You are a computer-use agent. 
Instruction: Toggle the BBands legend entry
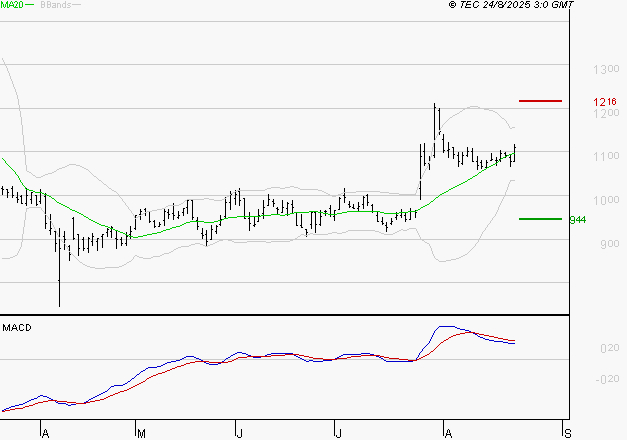tap(55, 6)
